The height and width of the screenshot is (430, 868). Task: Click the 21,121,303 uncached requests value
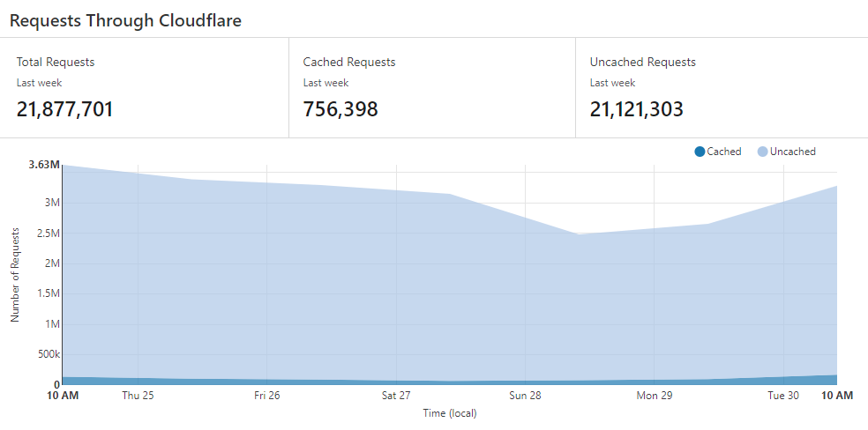(637, 109)
